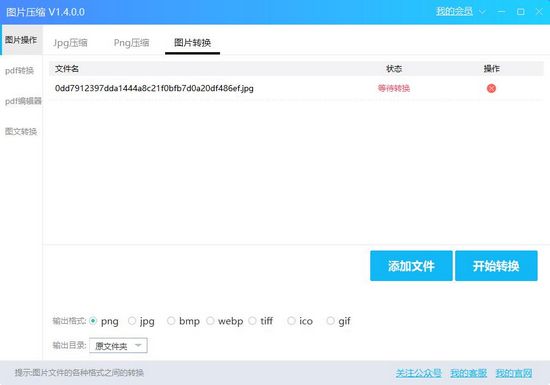The width and height of the screenshot is (550, 385).
Task: Click the 状态 column header
Action: coord(394,69)
